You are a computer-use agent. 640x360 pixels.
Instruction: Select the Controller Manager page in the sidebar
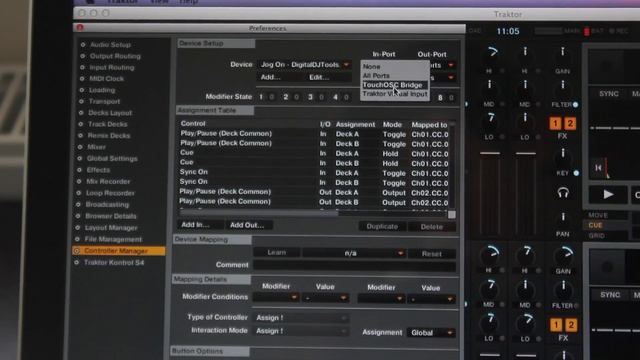click(119, 251)
